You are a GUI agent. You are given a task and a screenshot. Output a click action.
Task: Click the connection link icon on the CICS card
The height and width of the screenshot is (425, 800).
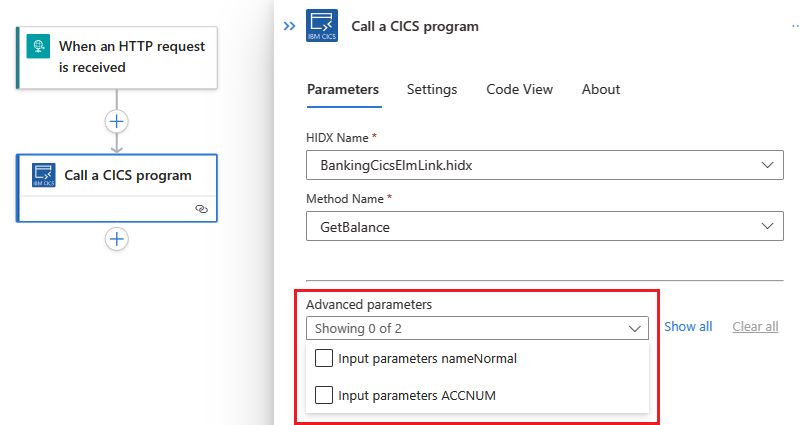click(201, 209)
